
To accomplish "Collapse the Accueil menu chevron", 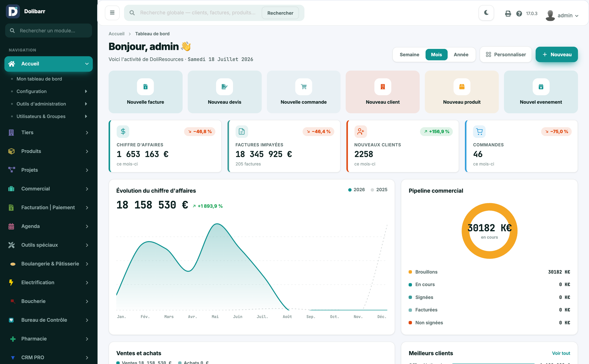I will click(x=87, y=64).
